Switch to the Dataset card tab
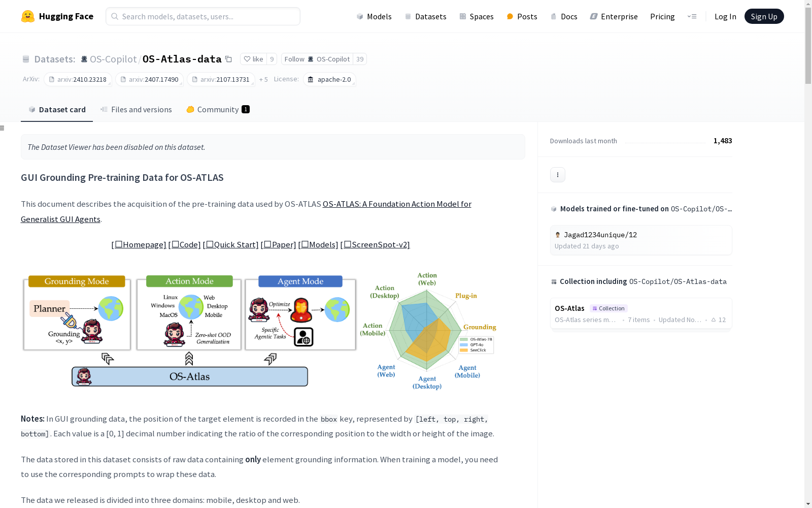This screenshot has width=812, height=508. click(57, 110)
